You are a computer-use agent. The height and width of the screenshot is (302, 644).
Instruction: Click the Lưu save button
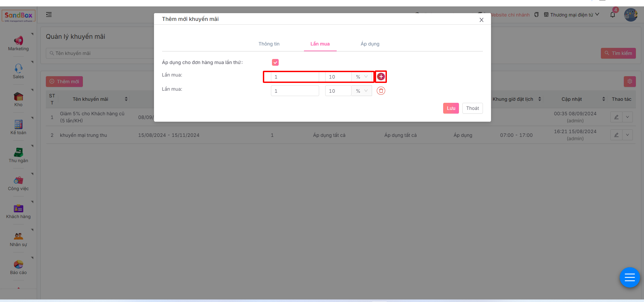(451, 108)
